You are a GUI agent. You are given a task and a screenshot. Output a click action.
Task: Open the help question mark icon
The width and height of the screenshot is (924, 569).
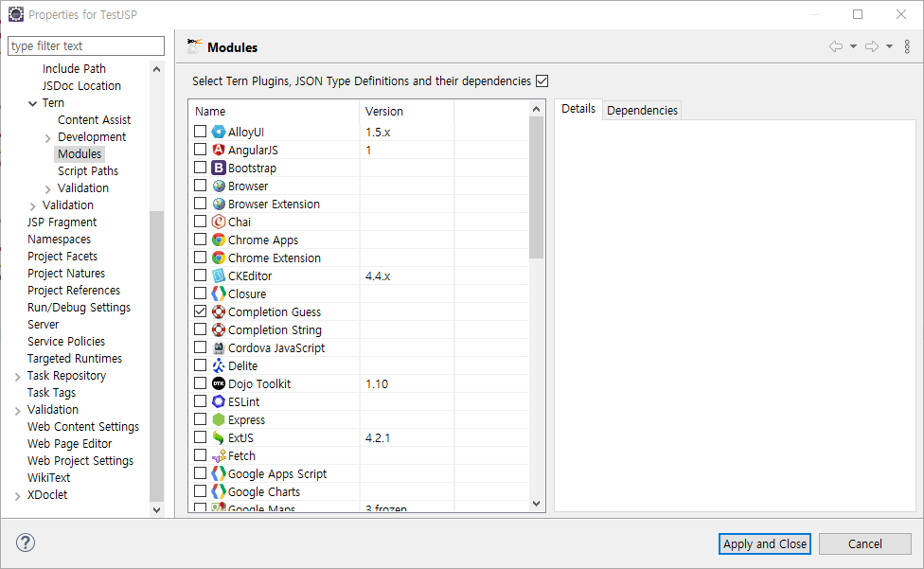pos(26,542)
